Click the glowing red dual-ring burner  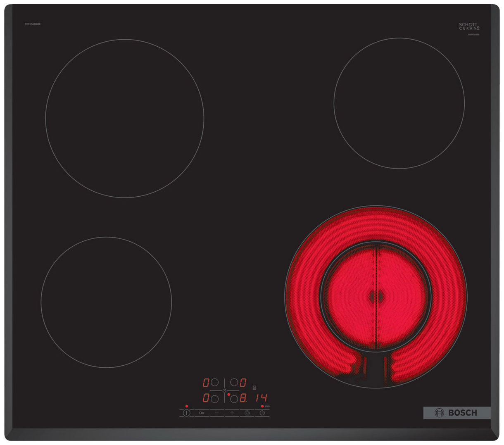(376, 296)
